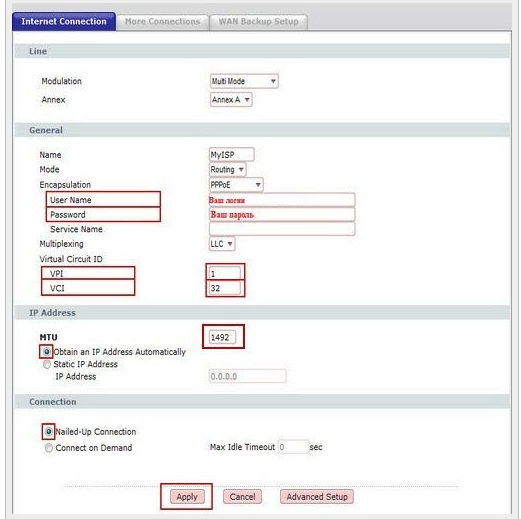Click the User Name input field
Viewport: 521px width, 519px height.
coord(282,200)
